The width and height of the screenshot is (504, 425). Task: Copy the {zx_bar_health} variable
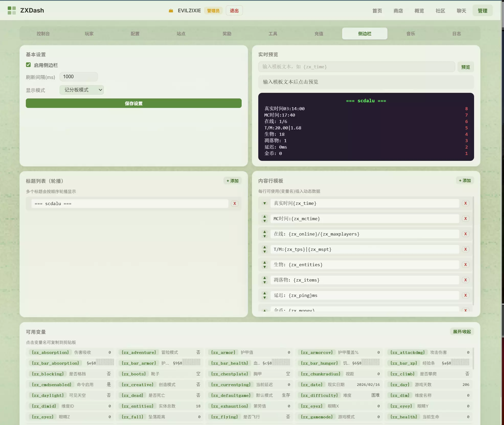(230, 363)
